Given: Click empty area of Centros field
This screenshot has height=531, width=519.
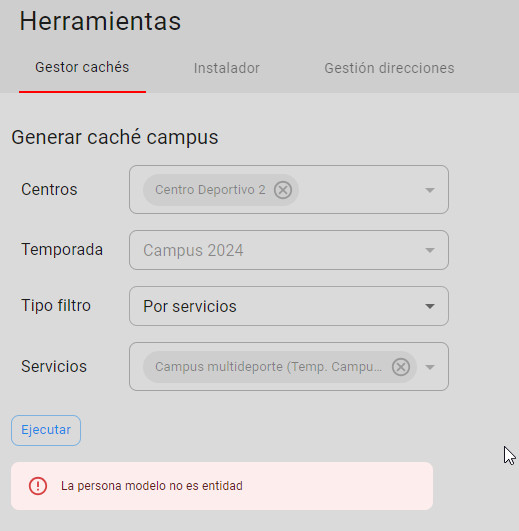Looking at the screenshot, I should coord(359,190).
